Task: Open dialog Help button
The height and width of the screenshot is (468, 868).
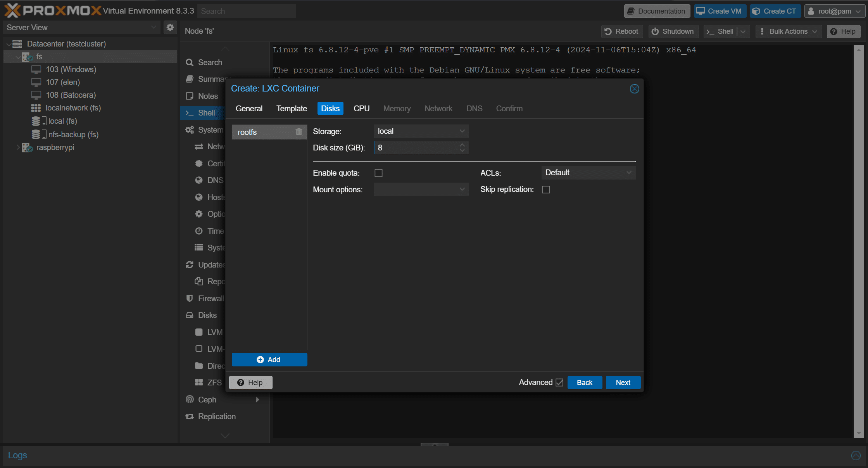Action: pyautogui.click(x=250, y=382)
